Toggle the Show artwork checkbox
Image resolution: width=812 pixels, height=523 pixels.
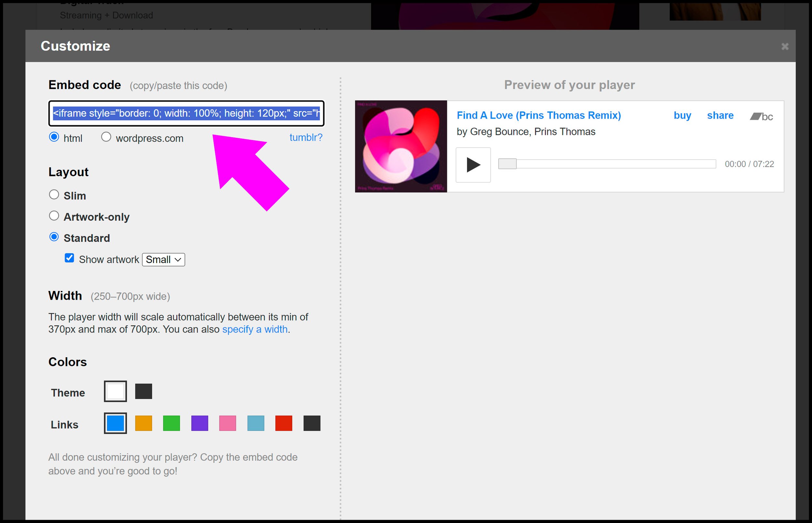[69, 258]
